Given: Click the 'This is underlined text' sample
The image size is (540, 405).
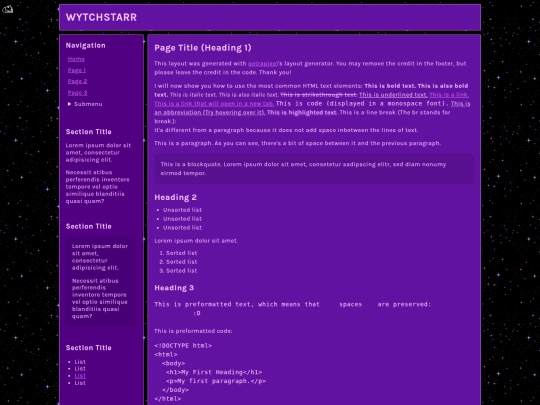Looking at the screenshot, I should (393, 95).
